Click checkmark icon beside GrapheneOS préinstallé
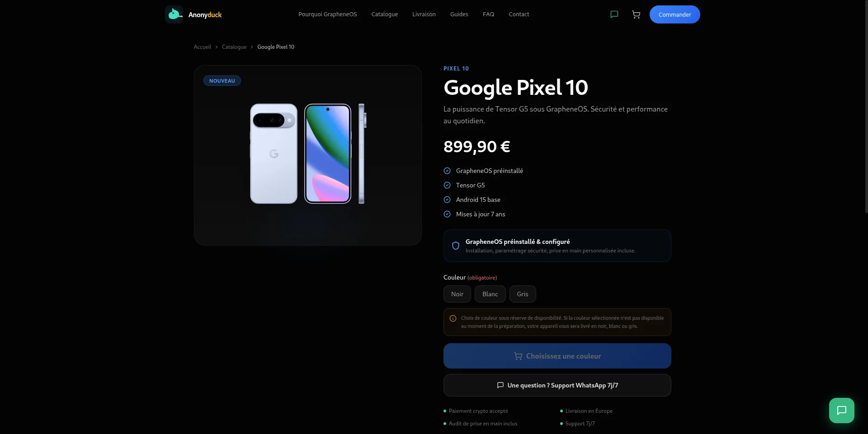The height and width of the screenshot is (434, 868). coord(447,171)
